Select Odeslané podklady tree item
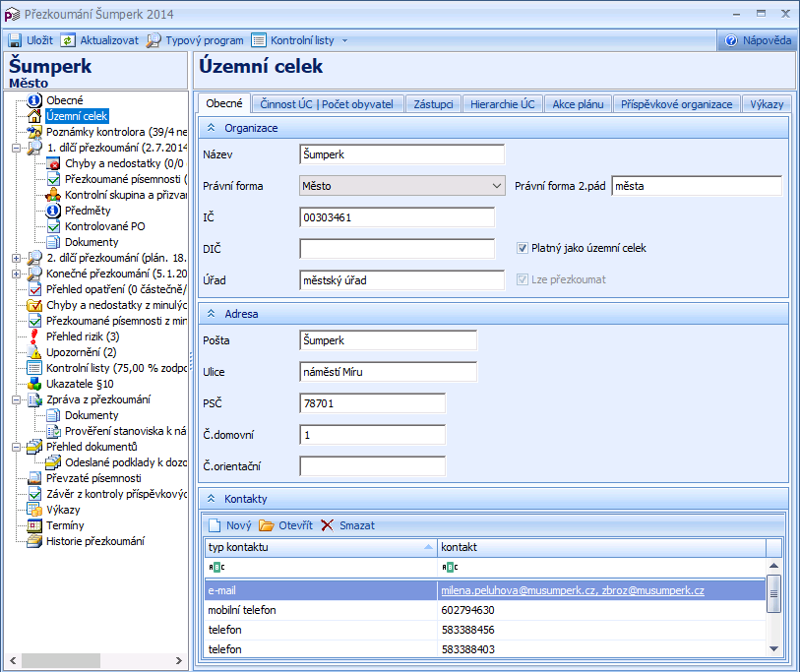This screenshot has width=800, height=672. click(126, 462)
